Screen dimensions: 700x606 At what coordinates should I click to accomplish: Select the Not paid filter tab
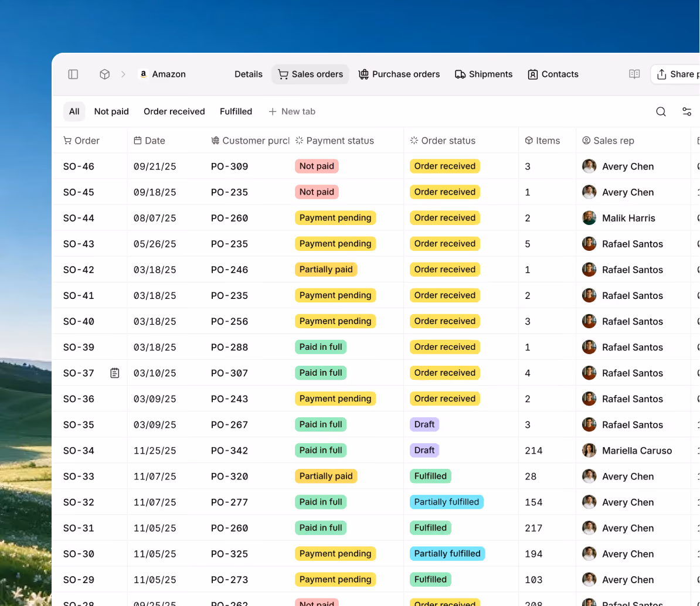pos(111,111)
